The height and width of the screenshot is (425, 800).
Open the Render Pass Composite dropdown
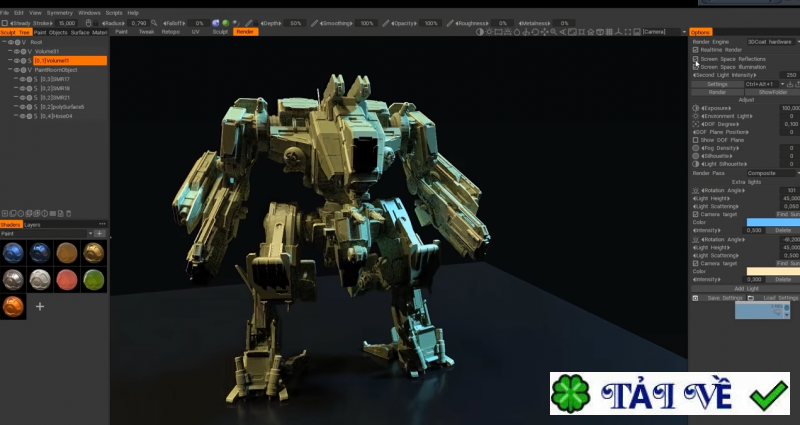point(772,173)
